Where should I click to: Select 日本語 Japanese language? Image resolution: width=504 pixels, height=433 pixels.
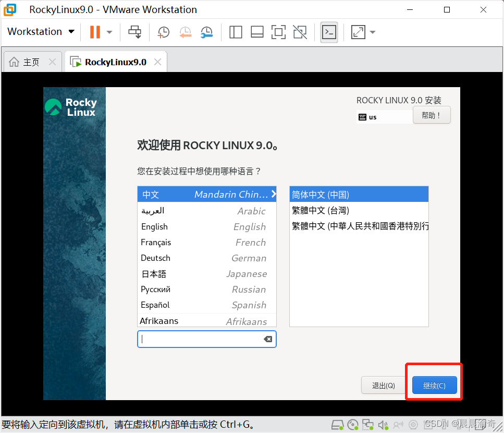[x=207, y=274]
